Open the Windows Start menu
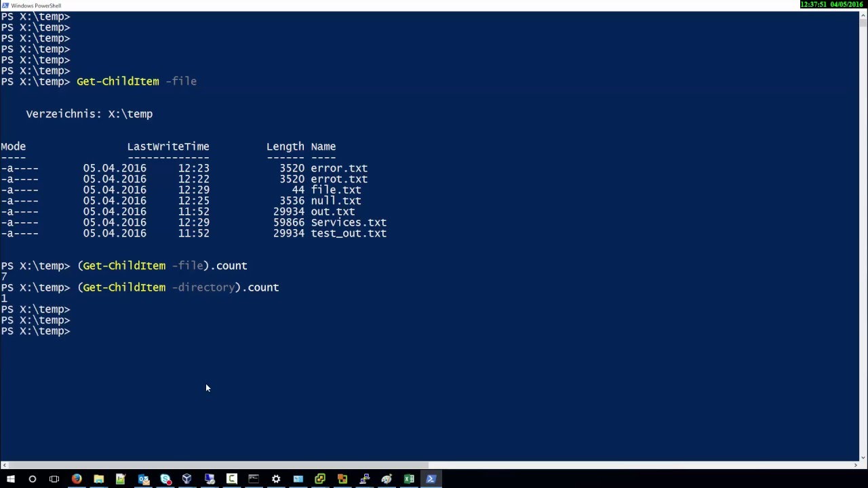The width and height of the screenshot is (868, 488). click(x=10, y=479)
